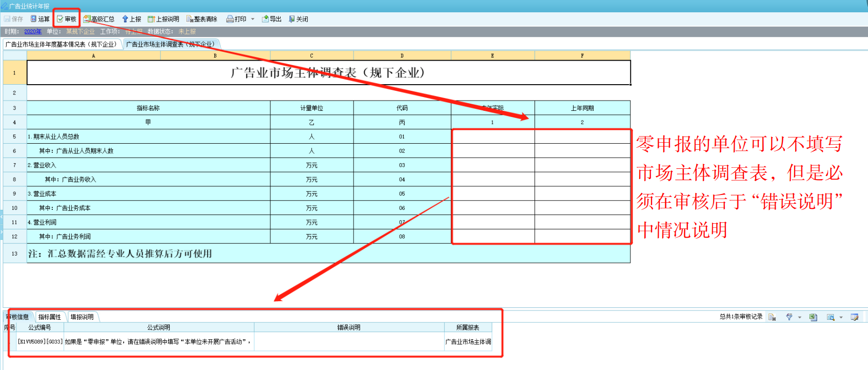Image resolution: width=868 pixels, height=370 pixels.
Task: Switch to 广告业市场主体年度基本情况表 tab
Action: click(x=62, y=44)
